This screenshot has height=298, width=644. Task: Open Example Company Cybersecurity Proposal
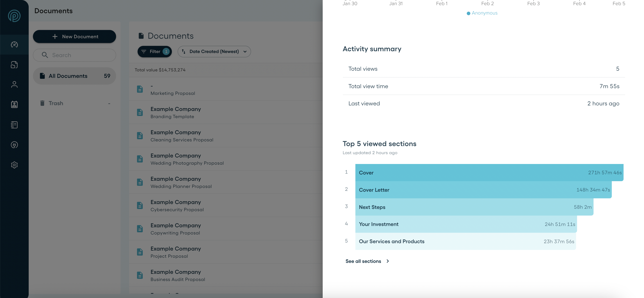[177, 206]
